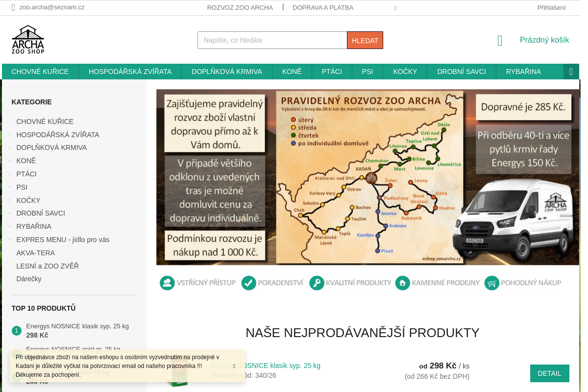The height and width of the screenshot is (392, 588).
Task: Select Dárečky in the sidebar categories
Action: (x=29, y=279)
